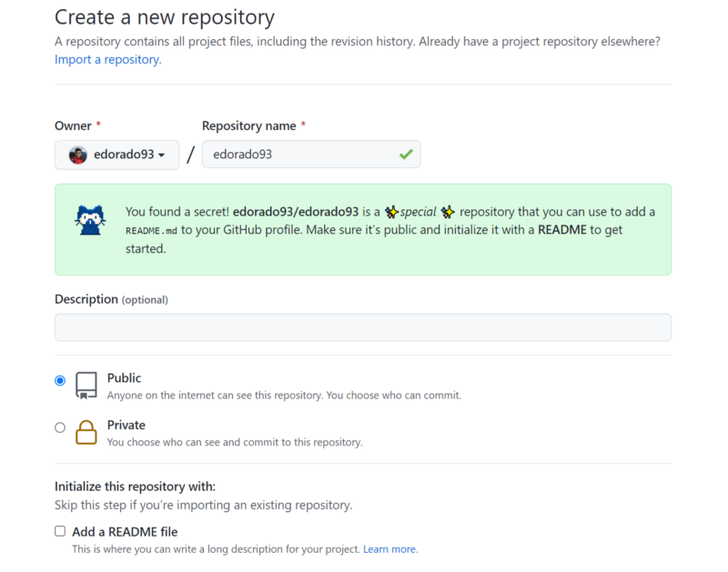Image resolution: width=728 pixels, height=572 pixels.
Task: Click the padlock icon next to Private
Action: point(86,432)
